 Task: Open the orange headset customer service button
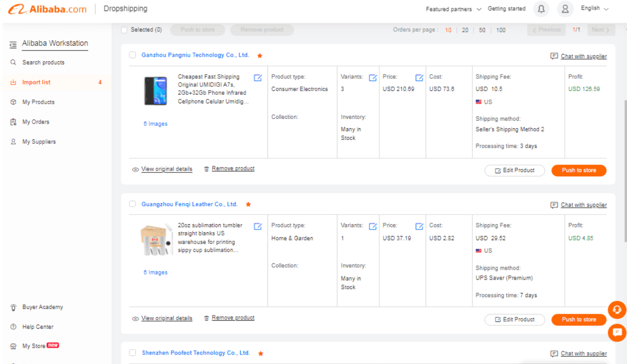[617, 310]
